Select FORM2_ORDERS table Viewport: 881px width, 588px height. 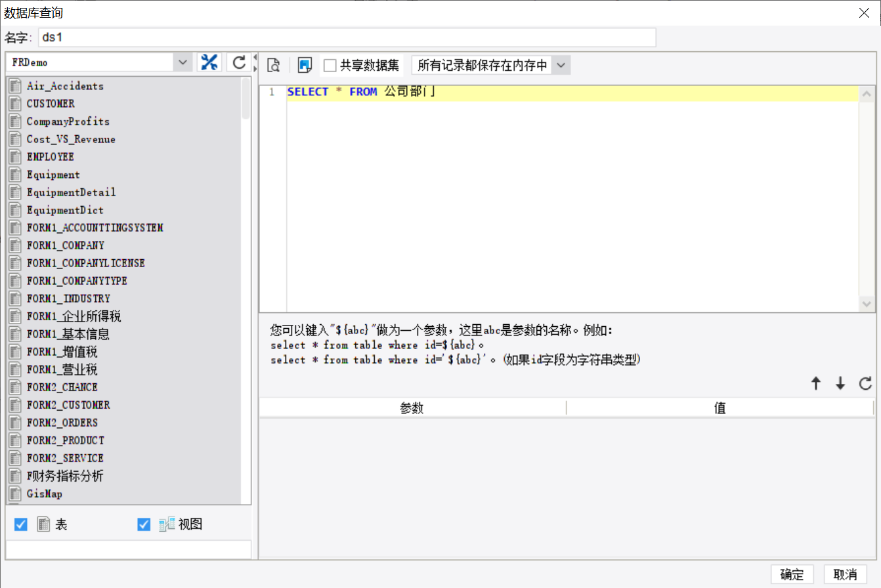[62, 423]
